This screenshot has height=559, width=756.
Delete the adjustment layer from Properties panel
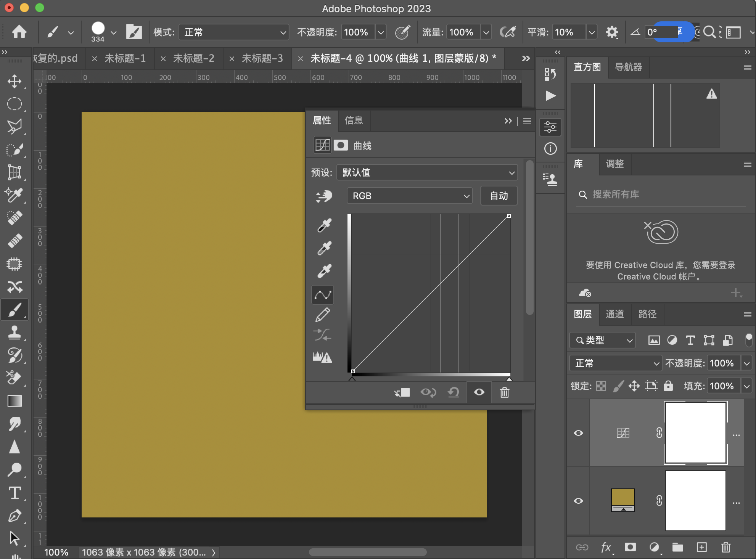pyautogui.click(x=505, y=392)
